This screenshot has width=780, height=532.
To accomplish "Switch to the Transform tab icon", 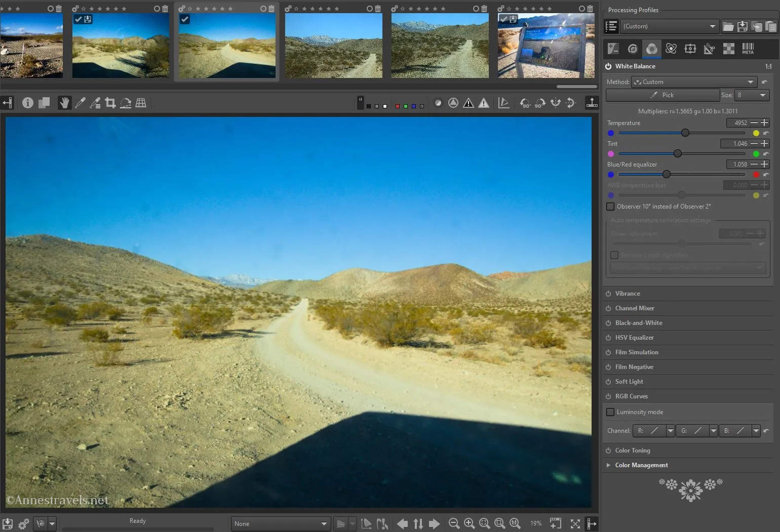I will [710, 49].
